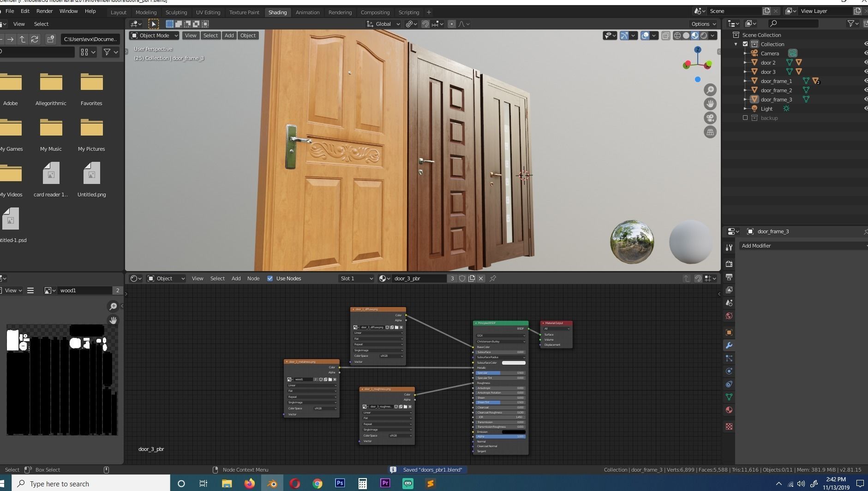Screen dimensions: 868x491
Task: Open node editor Object type dropdown
Action: pyautogui.click(x=166, y=278)
